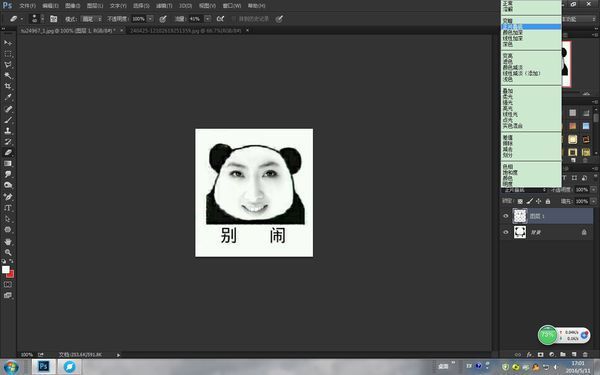Viewport: 600px width, 375px height.
Task: Select the Hand tool
Action: 8,241
